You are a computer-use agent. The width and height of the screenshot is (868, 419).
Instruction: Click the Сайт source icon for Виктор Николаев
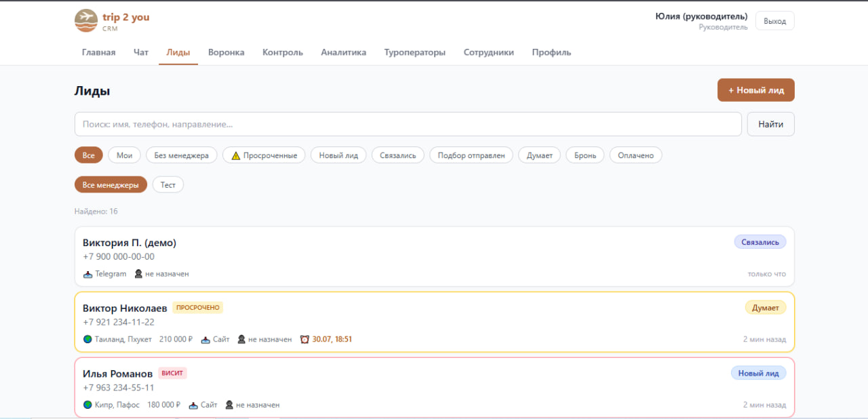[x=205, y=339]
